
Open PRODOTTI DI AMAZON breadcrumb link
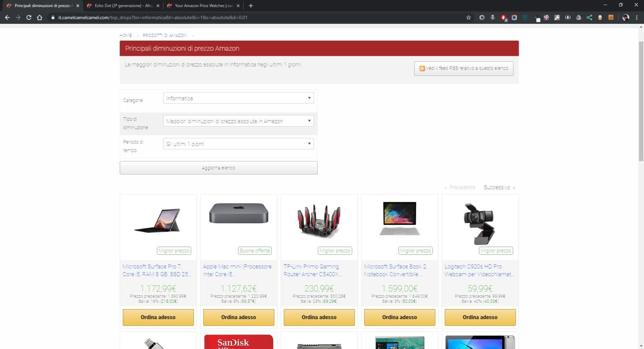pyautogui.click(x=165, y=36)
